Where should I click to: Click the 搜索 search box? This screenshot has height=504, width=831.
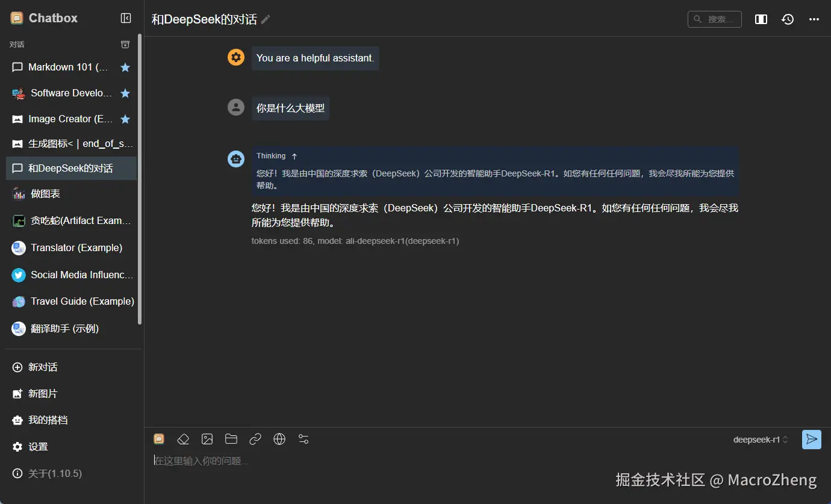[715, 19]
